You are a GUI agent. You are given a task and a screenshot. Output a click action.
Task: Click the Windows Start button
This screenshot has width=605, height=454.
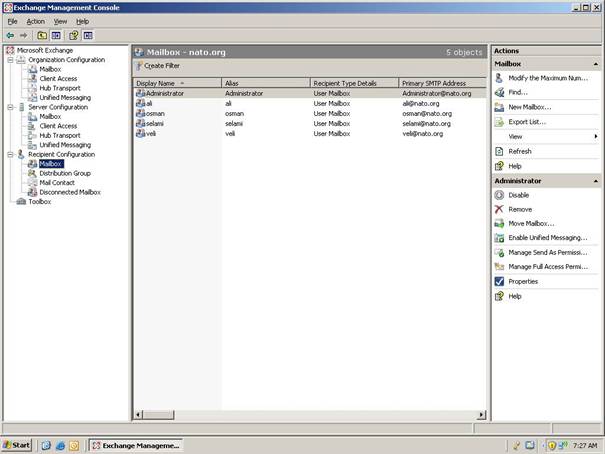click(17, 445)
